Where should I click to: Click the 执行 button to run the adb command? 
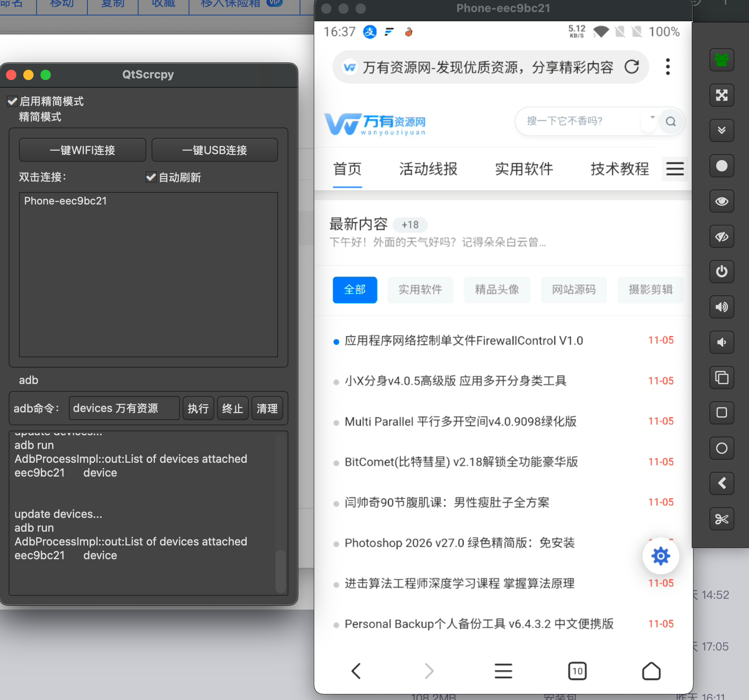(x=198, y=408)
